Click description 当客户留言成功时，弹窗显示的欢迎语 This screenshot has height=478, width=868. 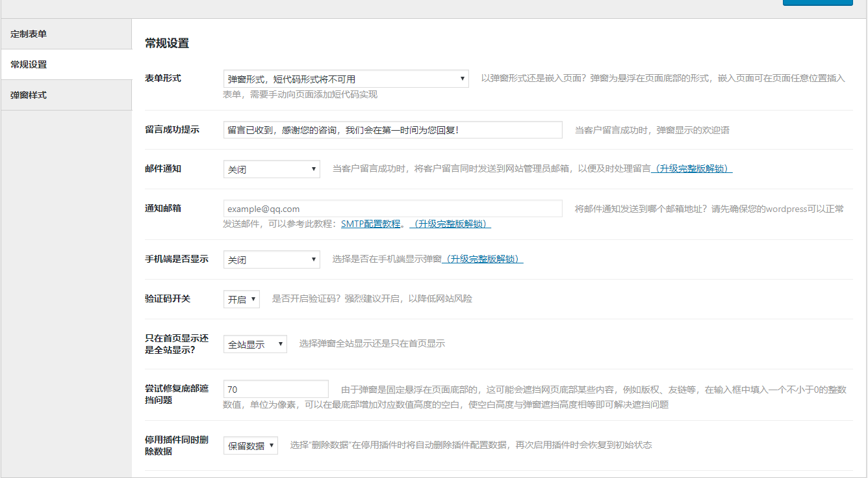click(x=652, y=130)
